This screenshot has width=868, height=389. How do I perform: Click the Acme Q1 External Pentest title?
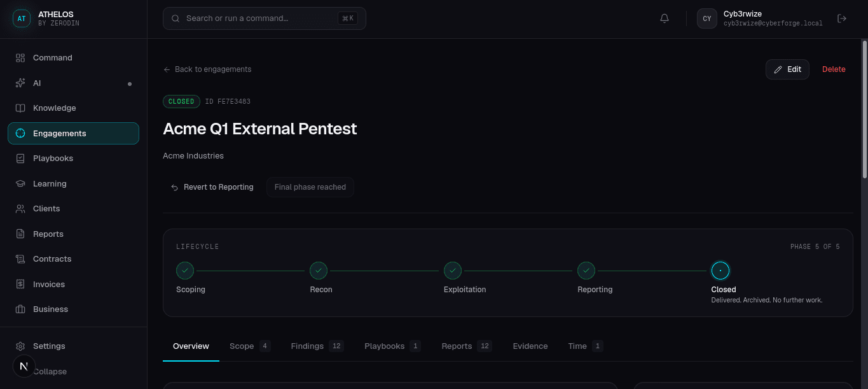coord(260,129)
